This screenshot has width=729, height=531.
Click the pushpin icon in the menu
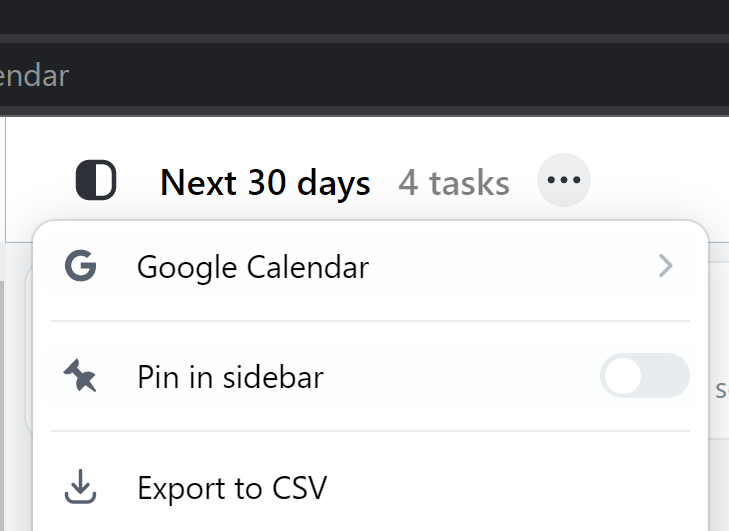(80, 376)
